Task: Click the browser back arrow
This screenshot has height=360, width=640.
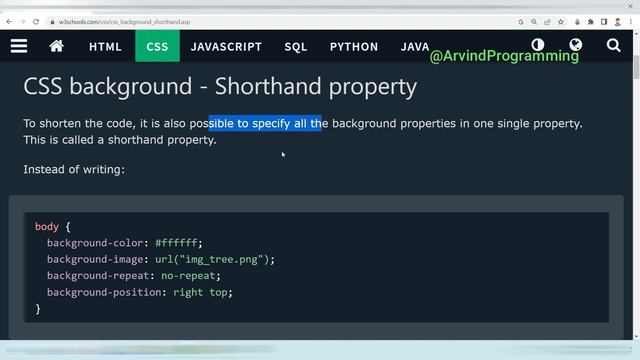Action: point(9,22)
